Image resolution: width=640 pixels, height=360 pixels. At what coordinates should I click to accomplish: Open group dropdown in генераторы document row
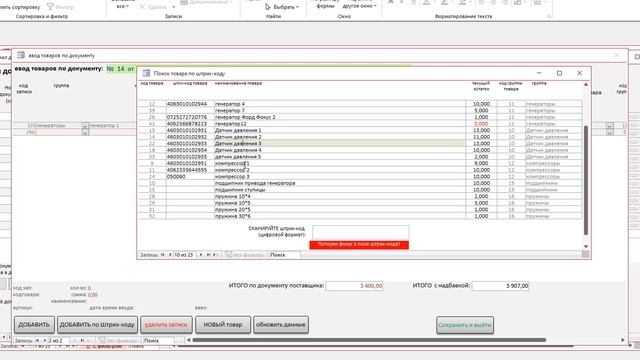click(85, 126)
